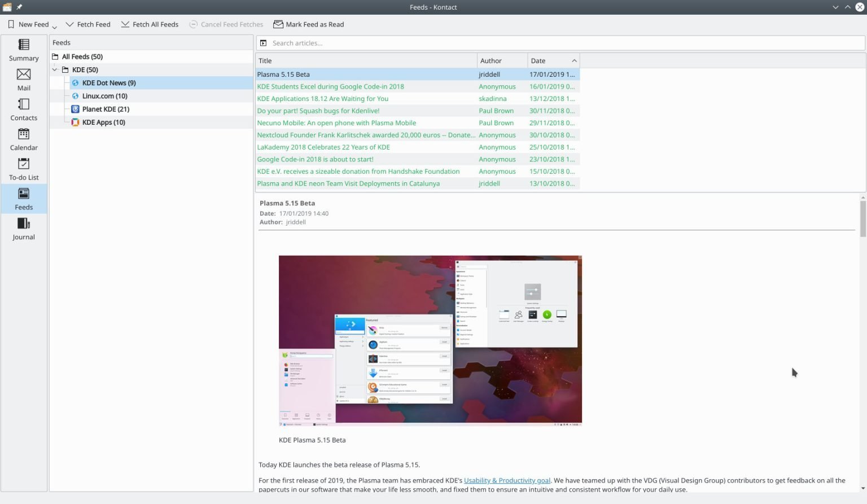Fetch All Feeds from the toolbar

pyautogui.click(x=150, y=24)
